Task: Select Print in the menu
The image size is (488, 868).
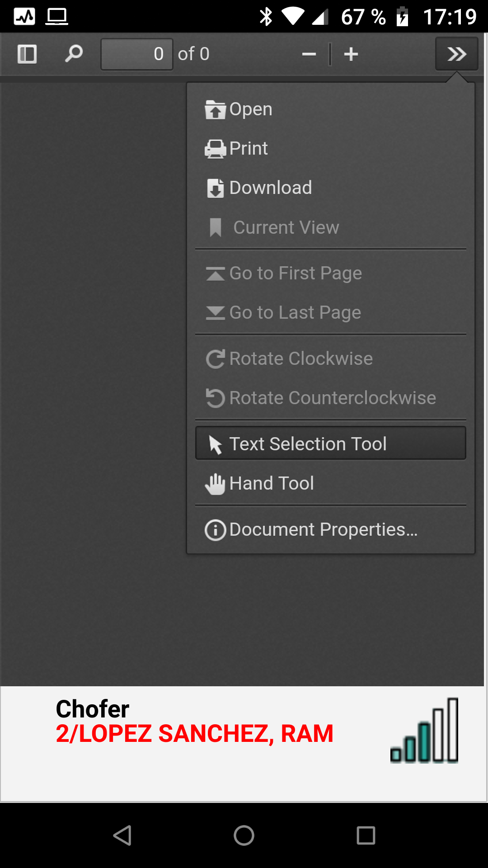Action: [x=249, y=149]
